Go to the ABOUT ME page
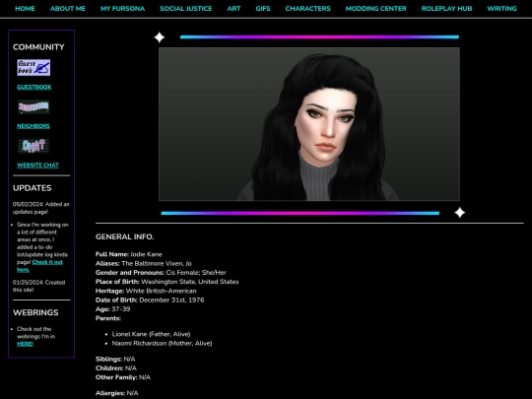This screenshot has width=532, height=399. [68, 9]
